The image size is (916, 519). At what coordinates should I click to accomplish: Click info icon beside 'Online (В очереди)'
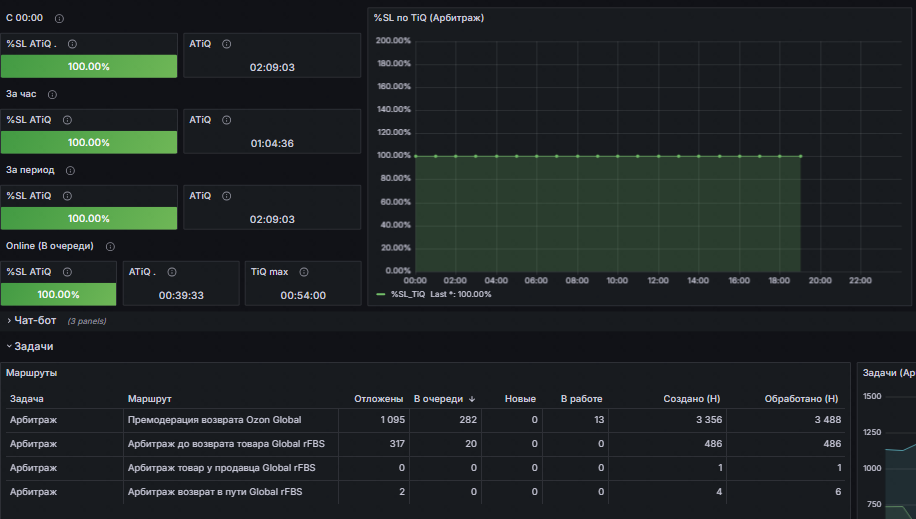pyautogui.click(x=110, y=247)
